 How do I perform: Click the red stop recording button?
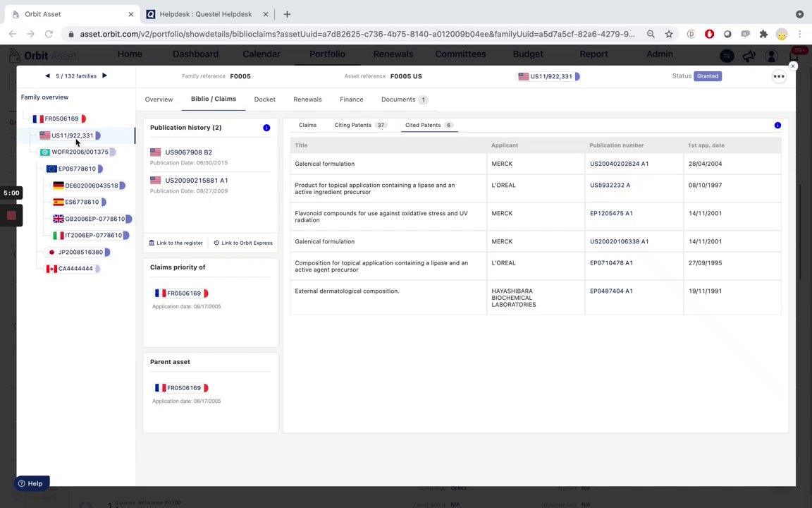point(11,215)
